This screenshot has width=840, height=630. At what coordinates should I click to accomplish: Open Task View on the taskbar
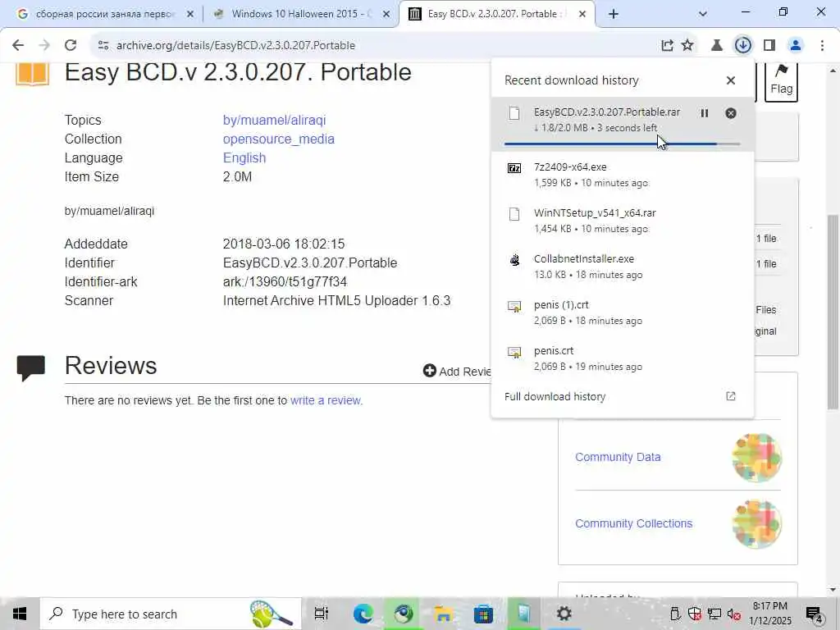point(321,614)
